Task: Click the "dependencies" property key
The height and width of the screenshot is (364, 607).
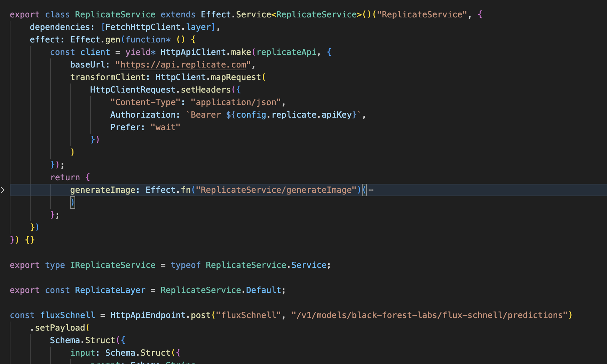Action: click(x=60, y=27)
